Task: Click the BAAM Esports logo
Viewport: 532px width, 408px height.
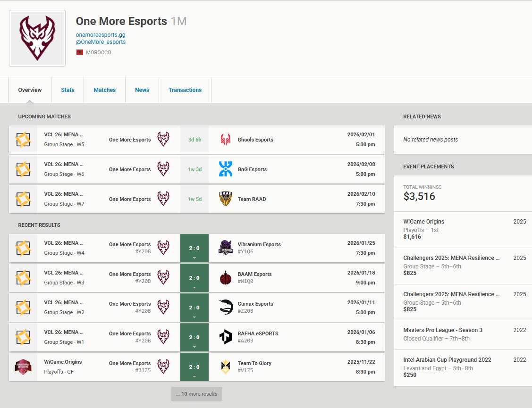Action: pyautogui.click(x=225, y=277)
